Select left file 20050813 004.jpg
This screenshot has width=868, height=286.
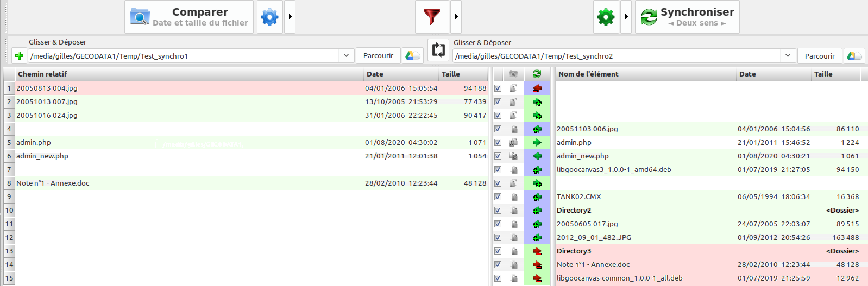(47, 88)
